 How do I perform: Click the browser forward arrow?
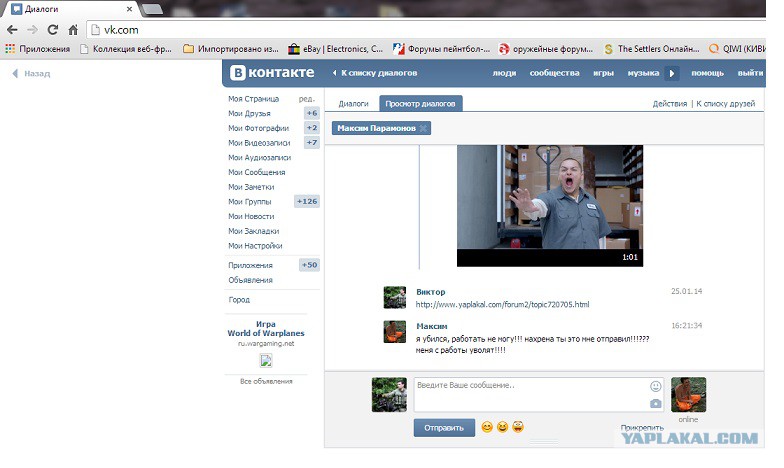[x=32, y=30]
